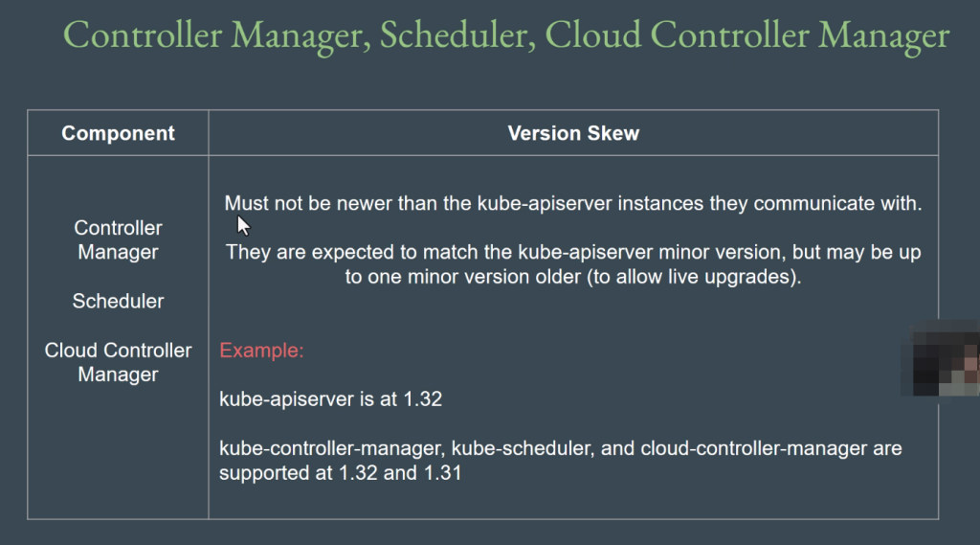This screenshot has width=980, height=545.
Task: Click "one minor version older" phrase
Action: pos(460,277)
